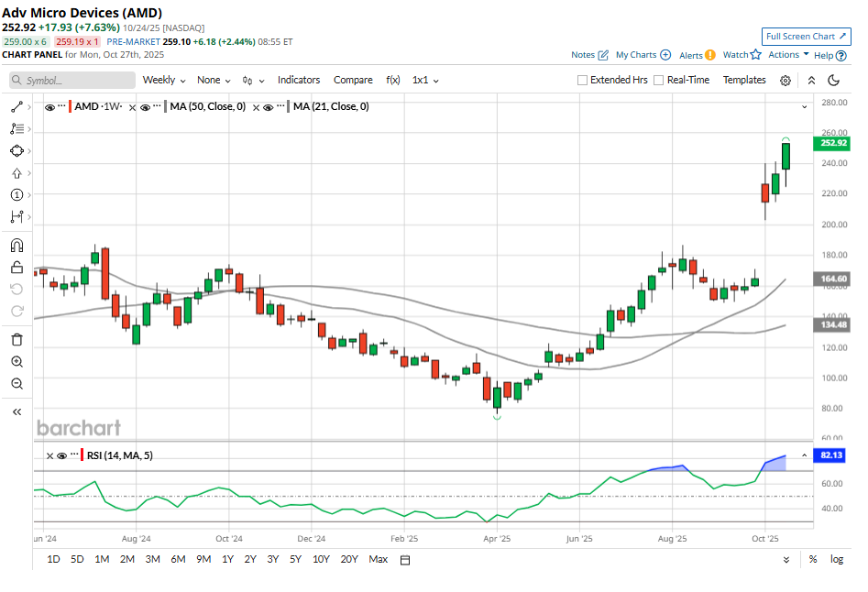The width and height of the screenshot is (868, 592).
Task: Open the Indicators menu
Action: pos(299,81)
